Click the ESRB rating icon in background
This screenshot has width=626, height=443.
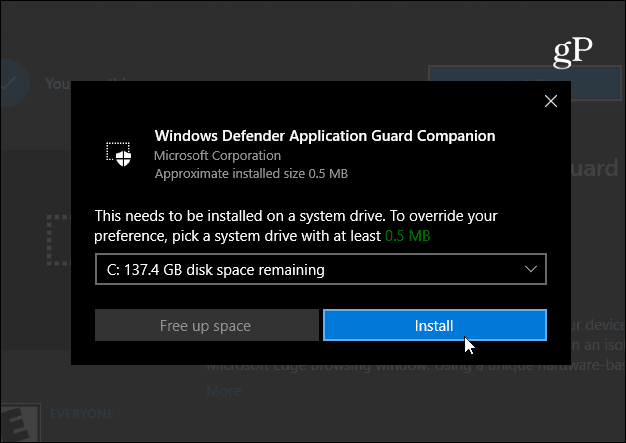(x=20, y=423)
